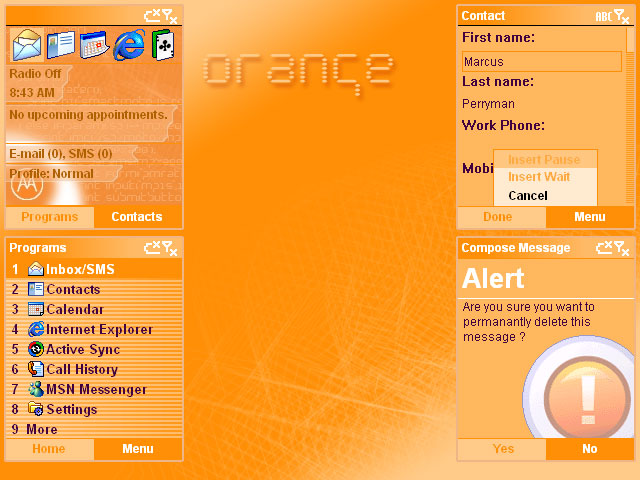Click the Inbox/SMS envelope icon in Programs

(x=36, y=269)
